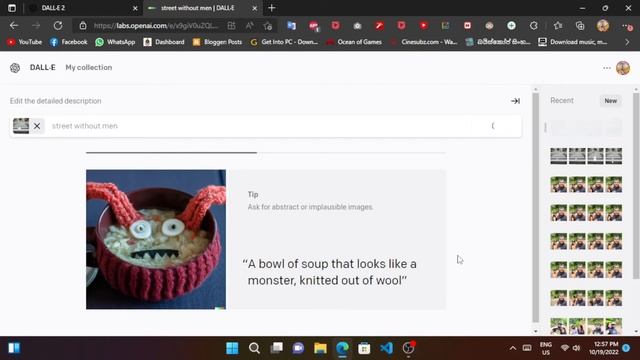Click the uploaded image thumbnail in prompt box

[21, 126]
